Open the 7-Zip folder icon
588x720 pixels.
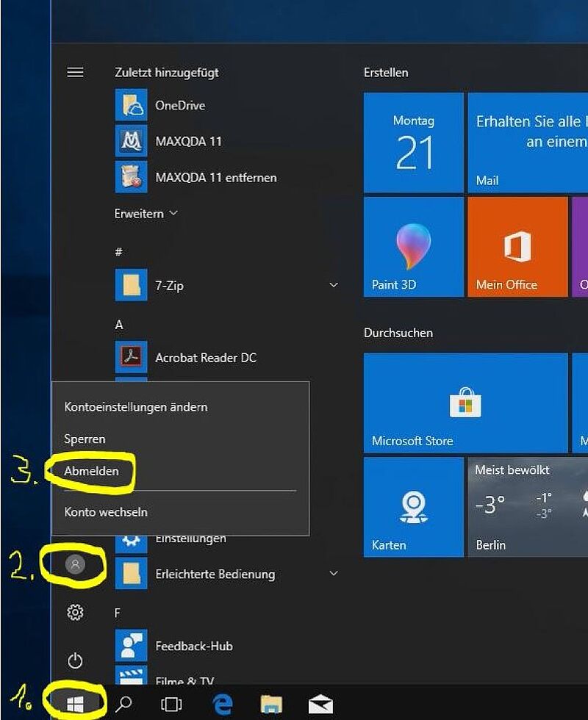tap(132, 285)
